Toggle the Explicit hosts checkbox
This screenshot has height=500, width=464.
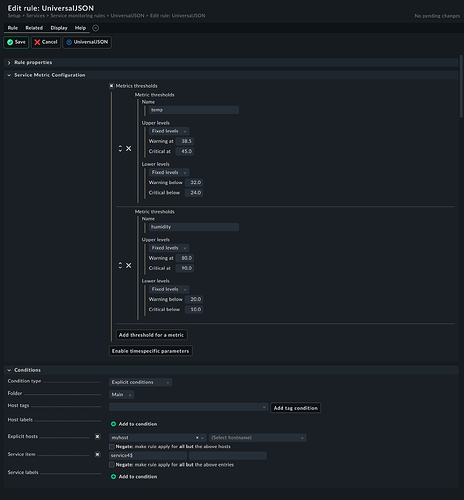pos(98,437)
